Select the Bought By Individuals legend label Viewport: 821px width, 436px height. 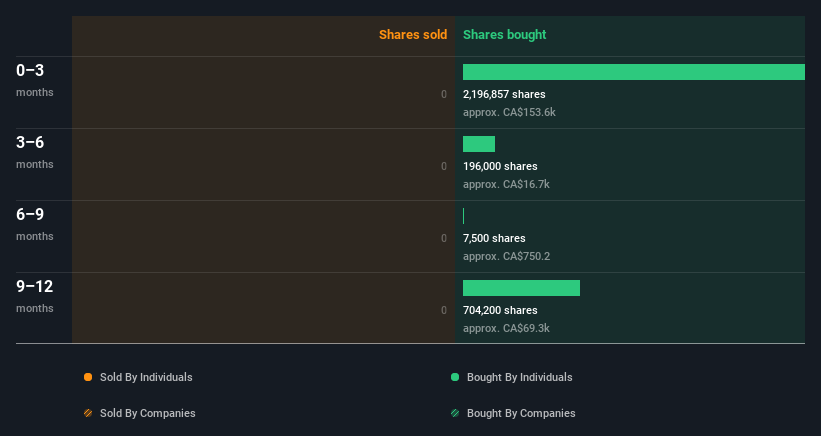(519, 377)
